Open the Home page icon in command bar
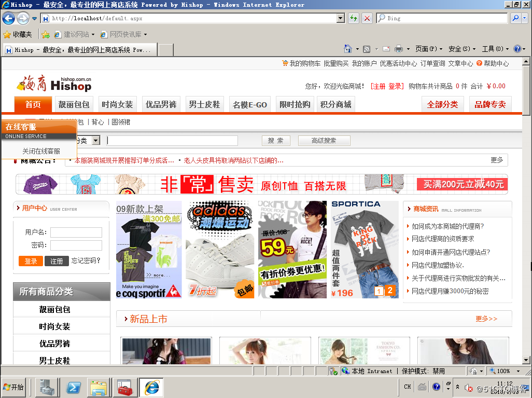The width and height of the screenshot is (532, 398). coord(348,49)
